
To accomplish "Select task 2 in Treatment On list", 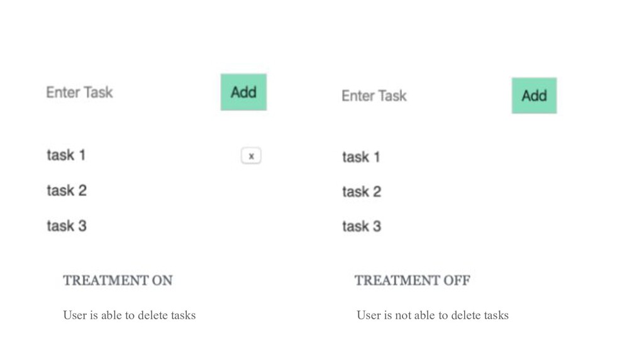I will 66,190.
